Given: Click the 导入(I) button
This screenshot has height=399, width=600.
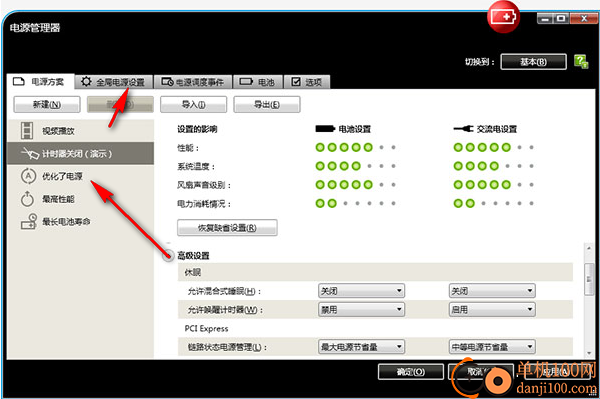Looking at the screenshot, I should click(193, 104).
